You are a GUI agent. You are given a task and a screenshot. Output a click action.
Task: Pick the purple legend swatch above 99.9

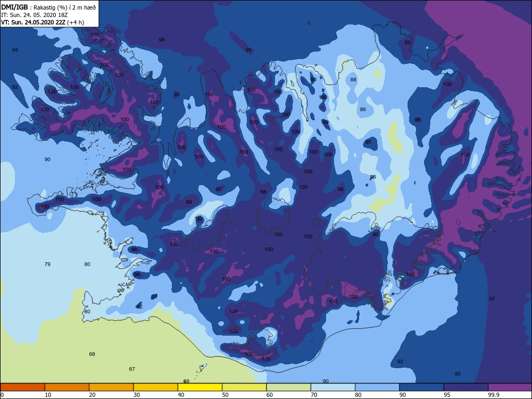coord(510,387)
